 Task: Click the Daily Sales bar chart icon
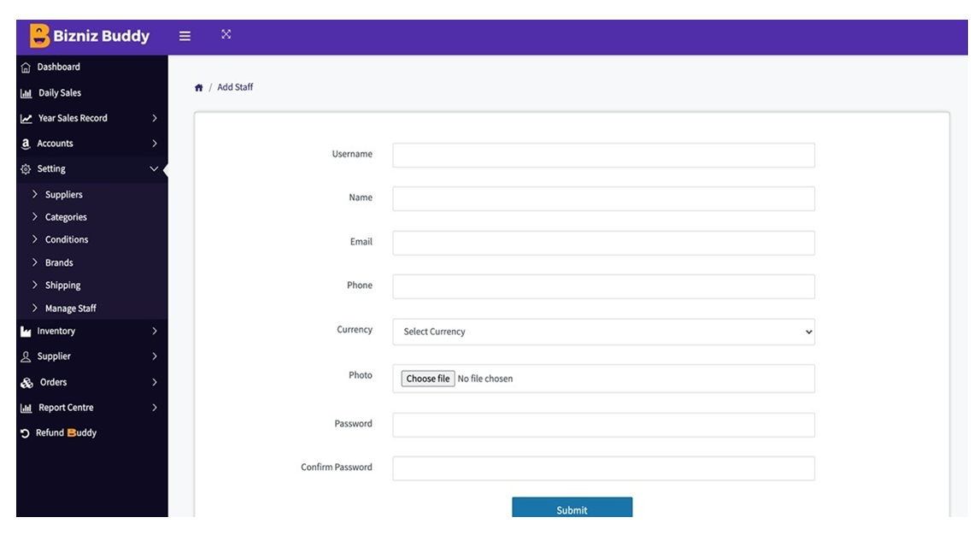[x=26, y=93]
